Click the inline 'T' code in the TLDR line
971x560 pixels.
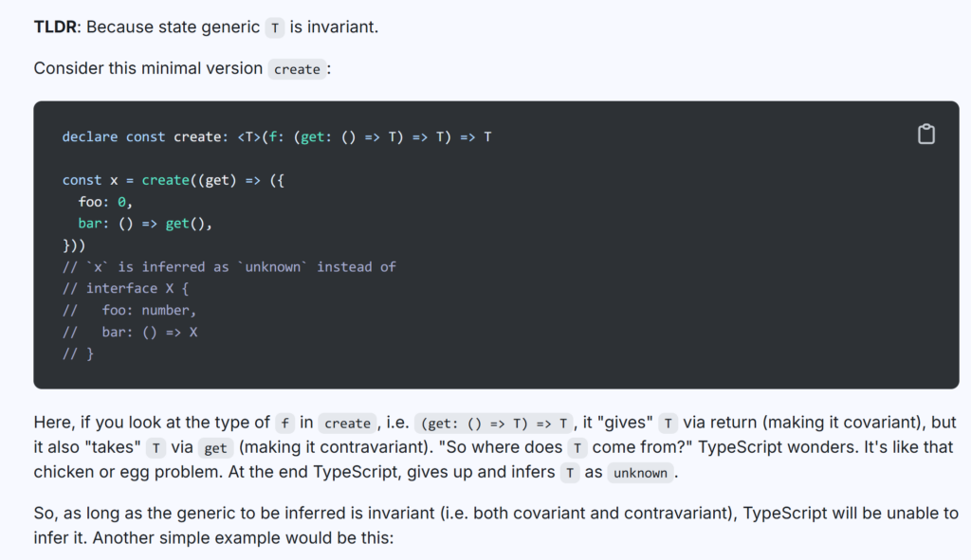click(275, 27)
